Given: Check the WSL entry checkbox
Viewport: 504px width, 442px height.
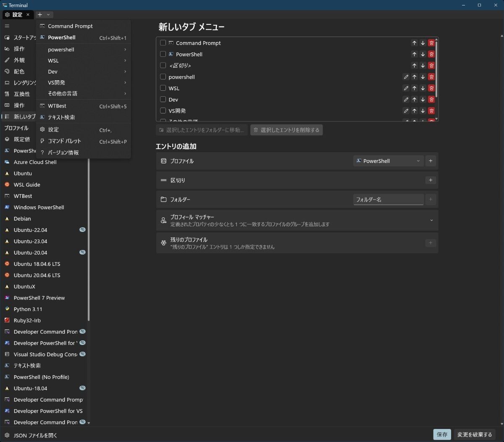Looking at the screenshot, I should coord(163,88).
